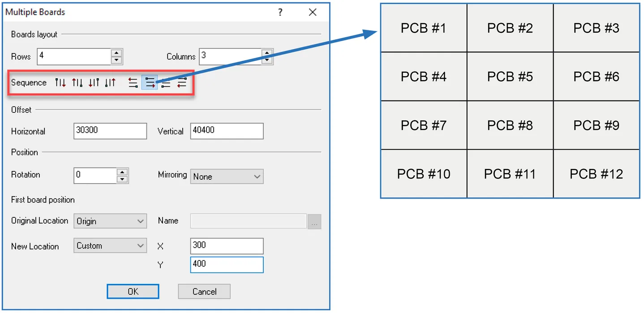Increase the Rows value with up arrow
The width and height of the screenshot is (644, 313).
(x=116, y=53)
